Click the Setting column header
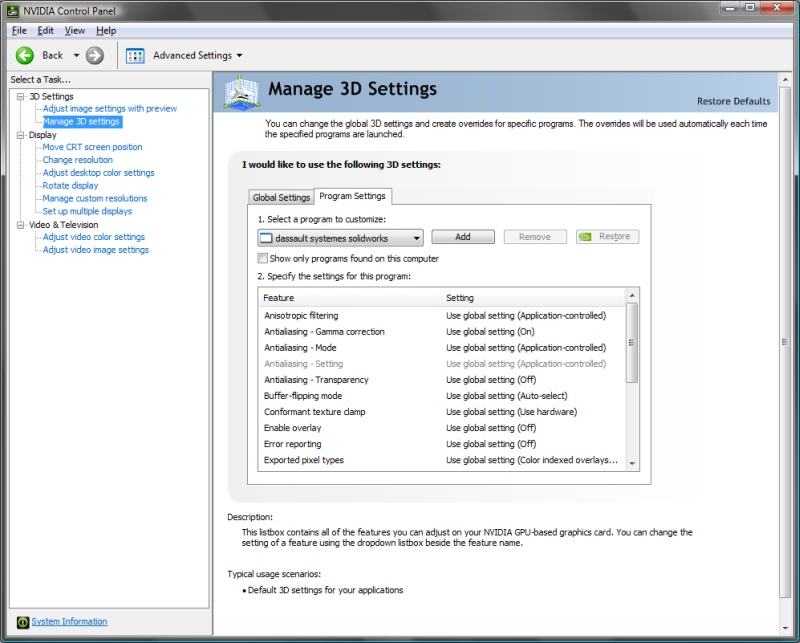The image size is (800, 643). pyautogui.click(x=533, y=298)
